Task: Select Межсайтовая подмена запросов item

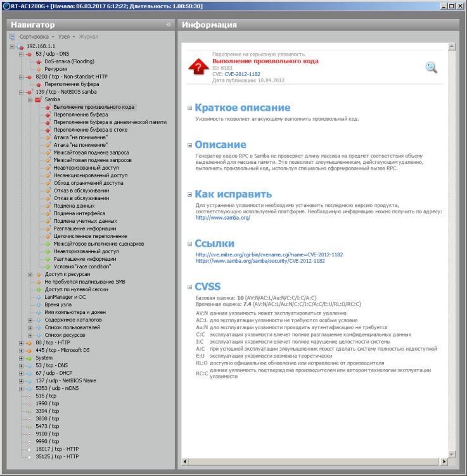Action: (93, 160)
